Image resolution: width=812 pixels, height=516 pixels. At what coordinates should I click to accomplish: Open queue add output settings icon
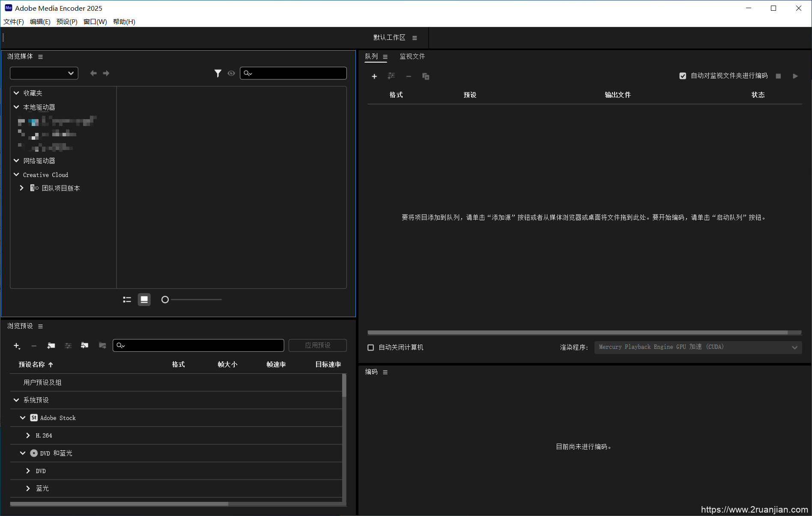click(391, 76)
